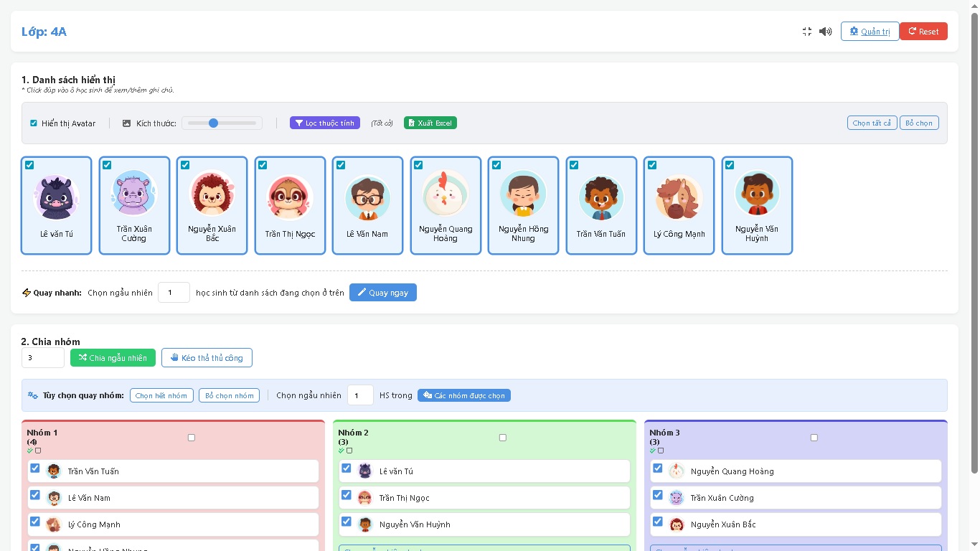
Task: Open the Lọc thuộc tính filter
Action: pos(325,123)
